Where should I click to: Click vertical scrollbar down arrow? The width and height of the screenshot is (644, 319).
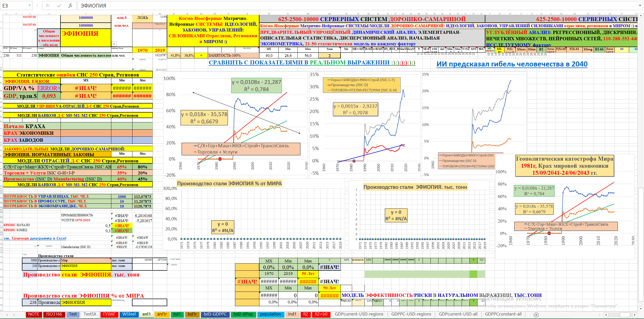pos(641,309)
